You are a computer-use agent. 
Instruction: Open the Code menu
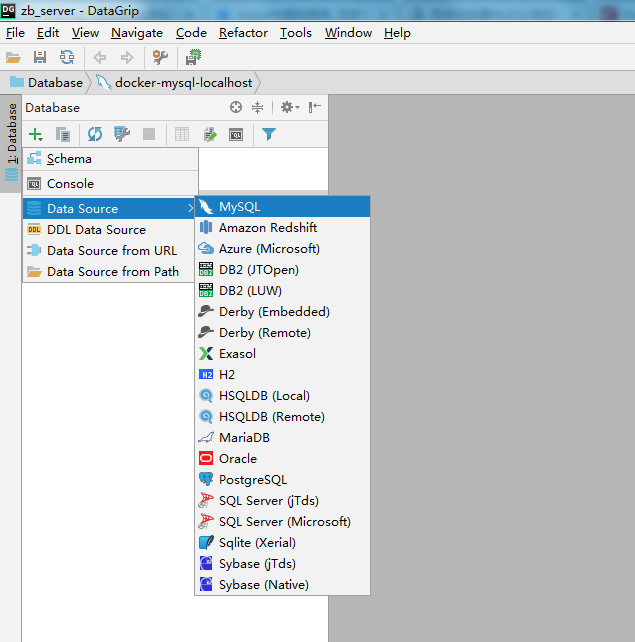[x=191, y=33]
